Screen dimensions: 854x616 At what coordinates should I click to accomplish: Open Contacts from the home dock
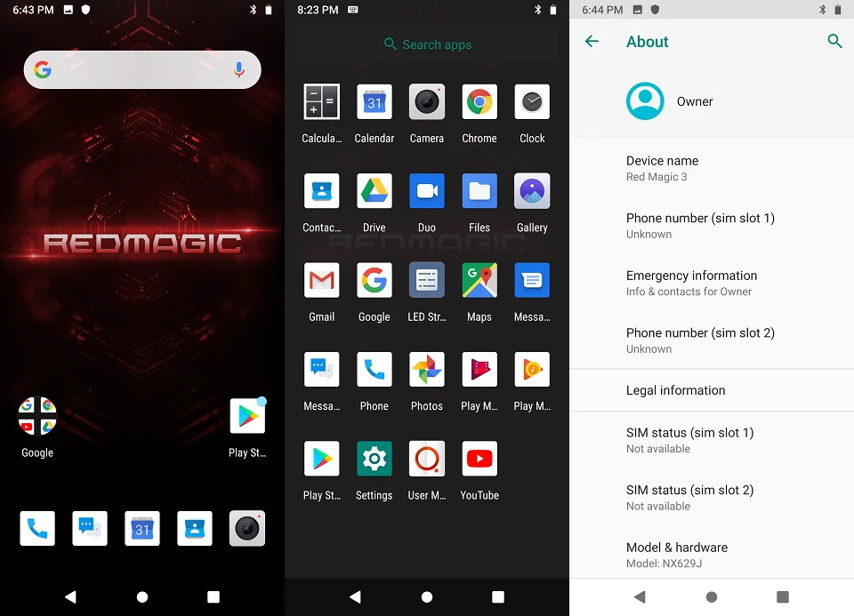click(x=195, y=528)
